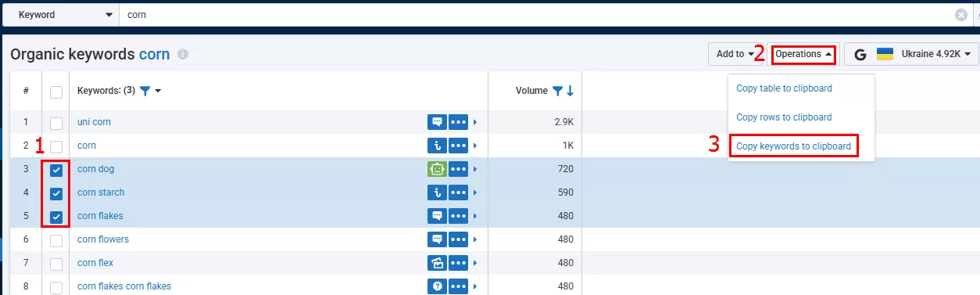The height and width of the screenshot is (295, 980).
Task: Check the box for uni corn
Action: tap(56, 123)
